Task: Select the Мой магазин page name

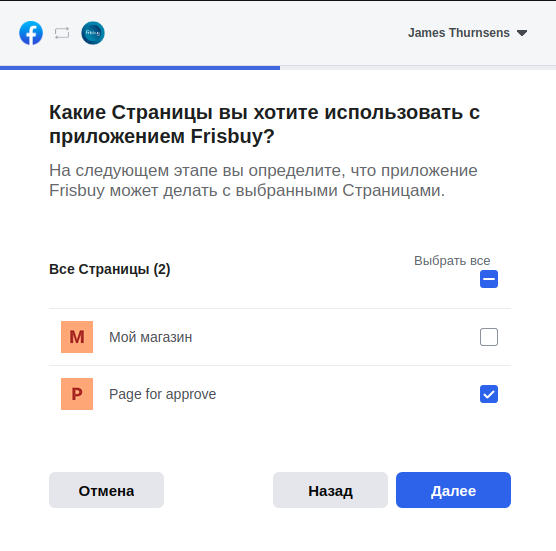Action: point(150,337)
